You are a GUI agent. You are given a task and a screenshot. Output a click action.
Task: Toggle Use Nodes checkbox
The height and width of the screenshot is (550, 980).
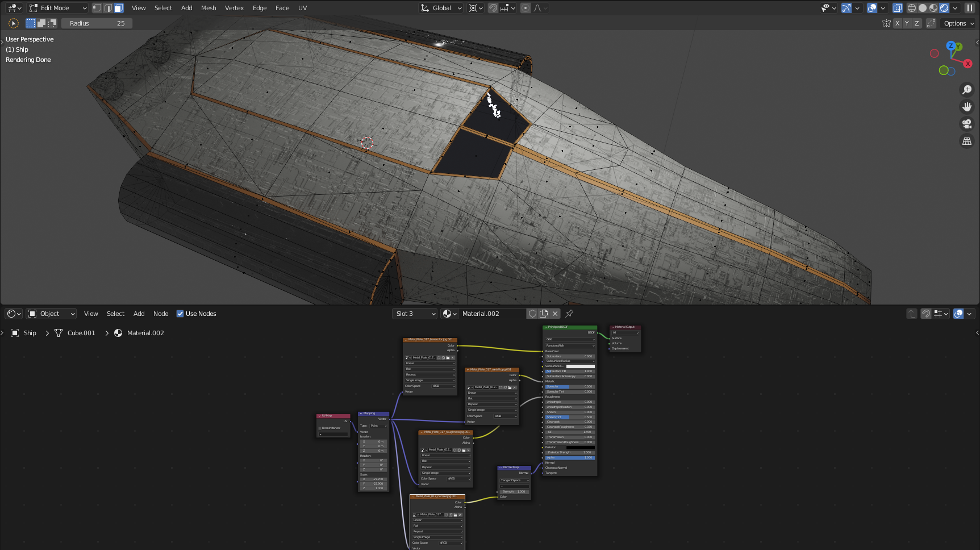[180, 314]
